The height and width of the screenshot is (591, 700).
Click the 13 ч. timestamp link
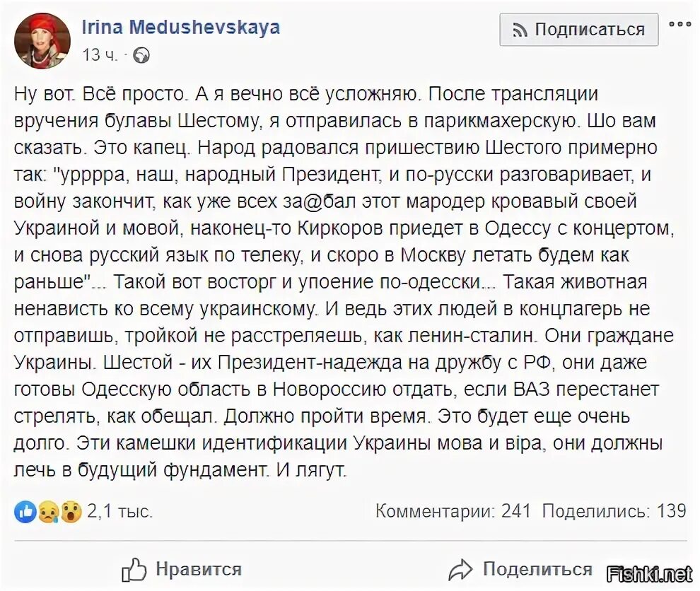coord(100,55)
